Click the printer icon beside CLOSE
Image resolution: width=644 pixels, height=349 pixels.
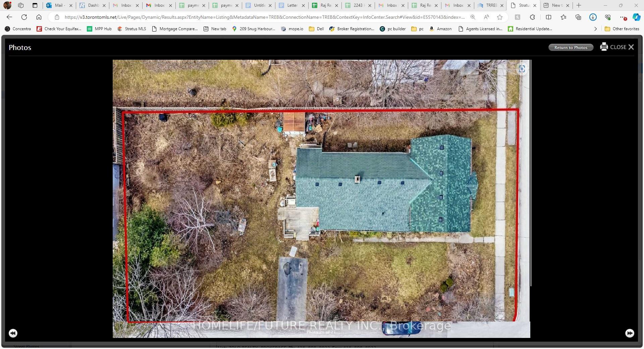(604, 47)
